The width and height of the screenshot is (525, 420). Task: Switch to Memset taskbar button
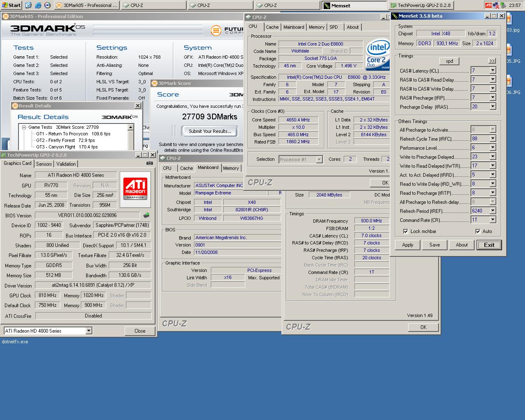(354, 5)
